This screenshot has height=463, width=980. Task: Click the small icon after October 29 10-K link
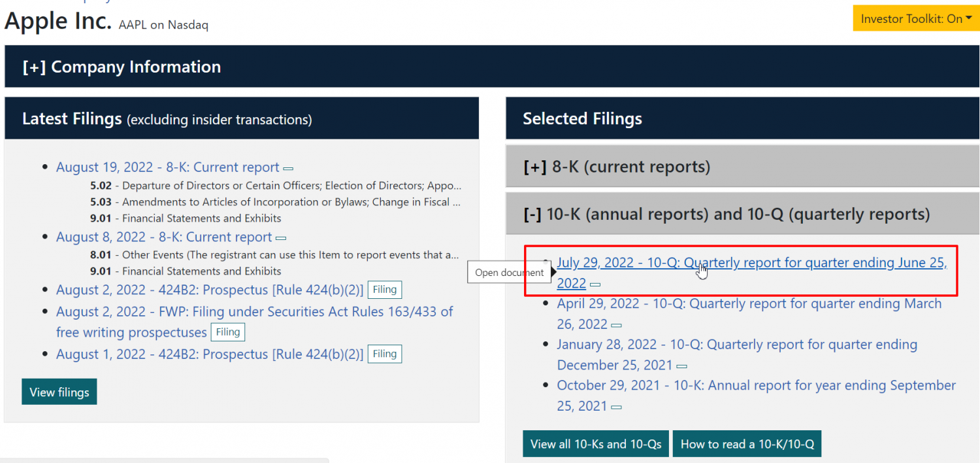point(615,407)
